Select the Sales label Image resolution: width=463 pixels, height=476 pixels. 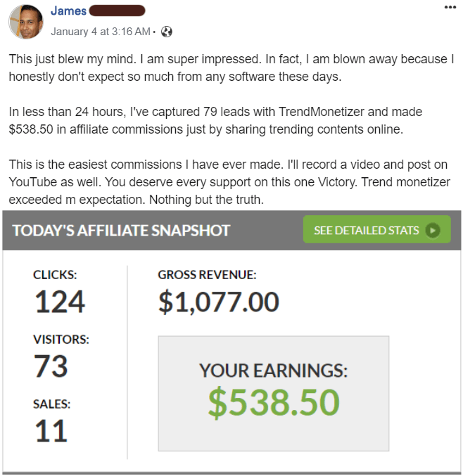pyautogui.click(x=52, y=404)
